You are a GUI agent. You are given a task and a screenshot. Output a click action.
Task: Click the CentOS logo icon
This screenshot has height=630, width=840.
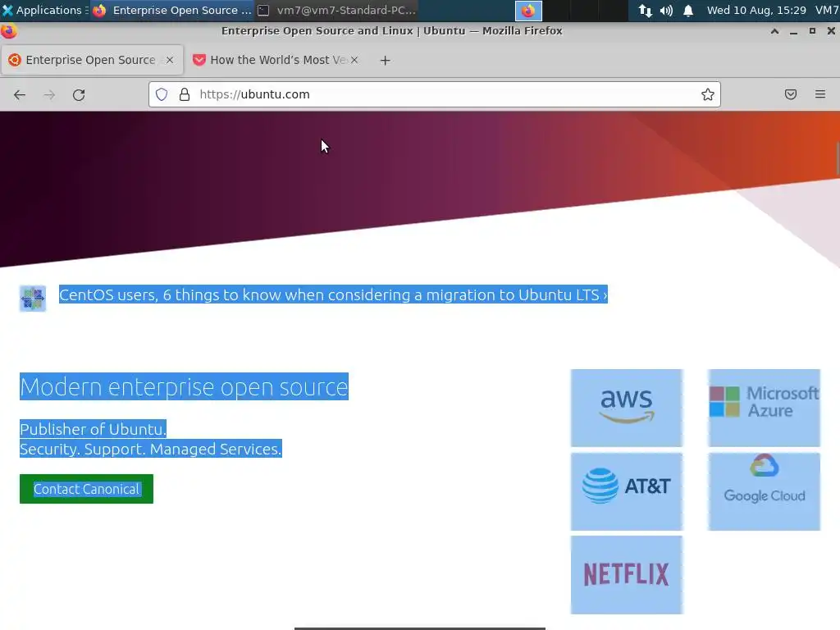[33, 299]
